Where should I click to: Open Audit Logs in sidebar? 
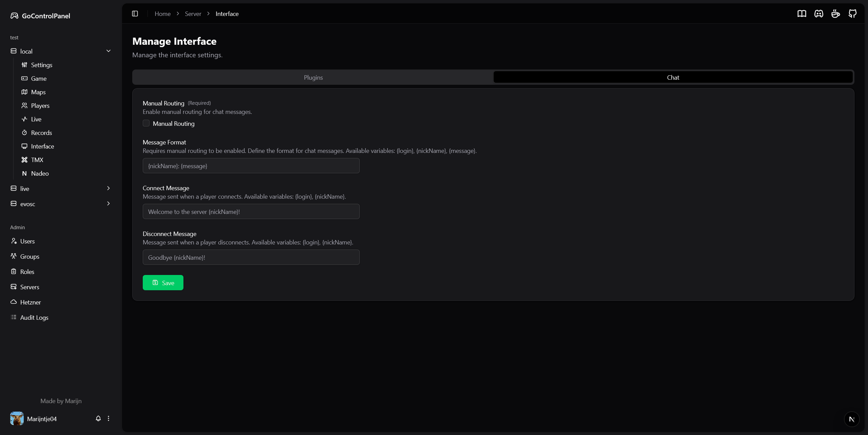(x=34, y=317)
